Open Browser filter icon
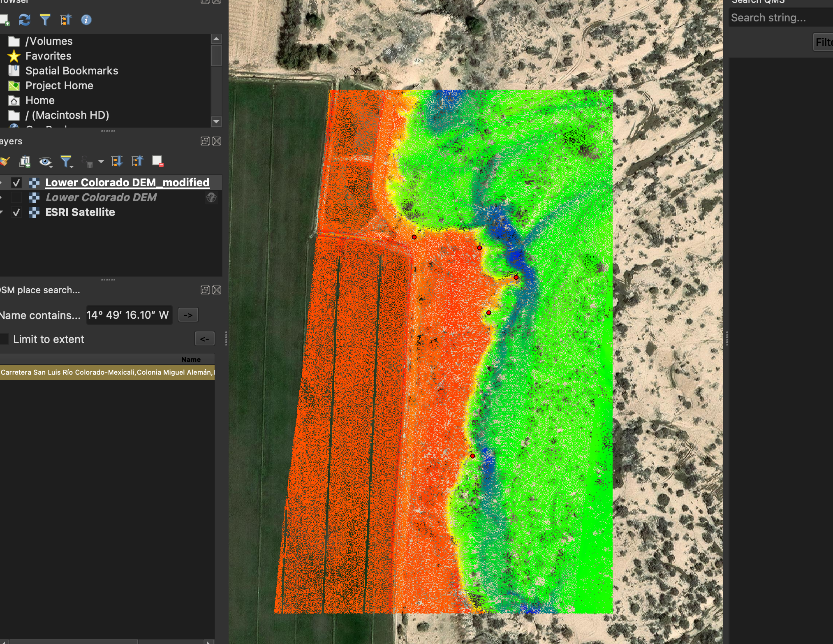This screenshot has height=644, width=833. click(x=45, y=20)
